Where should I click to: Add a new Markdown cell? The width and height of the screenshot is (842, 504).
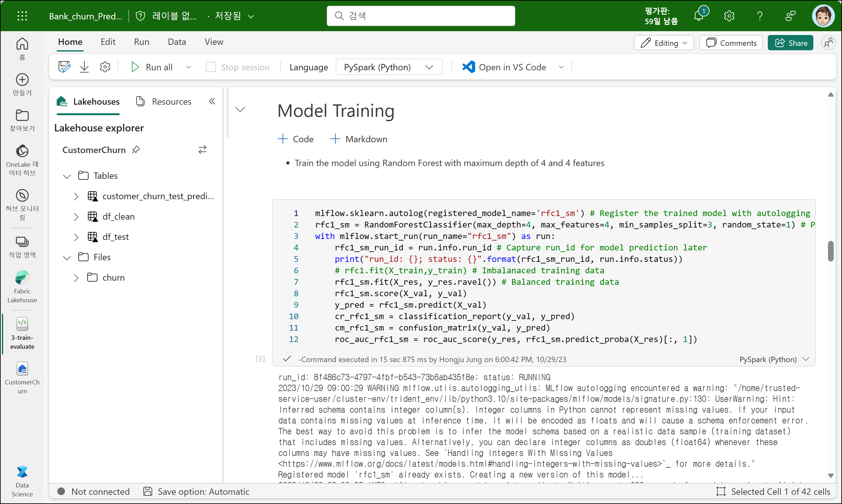(359, 139)
